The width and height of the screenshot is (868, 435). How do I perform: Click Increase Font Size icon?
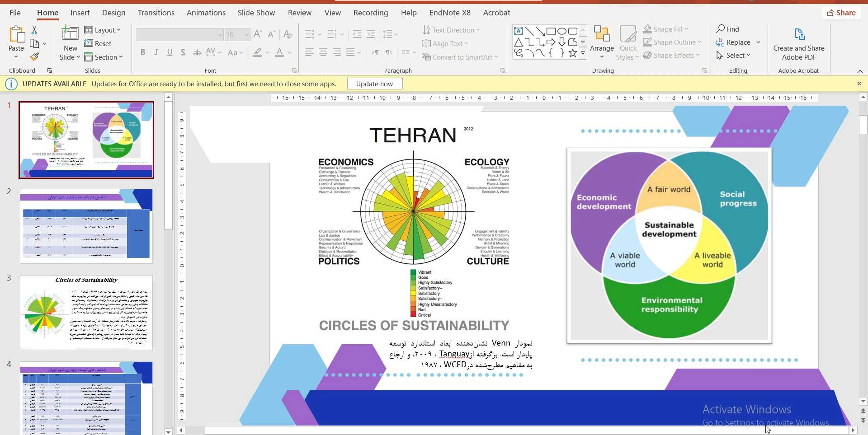258,34
